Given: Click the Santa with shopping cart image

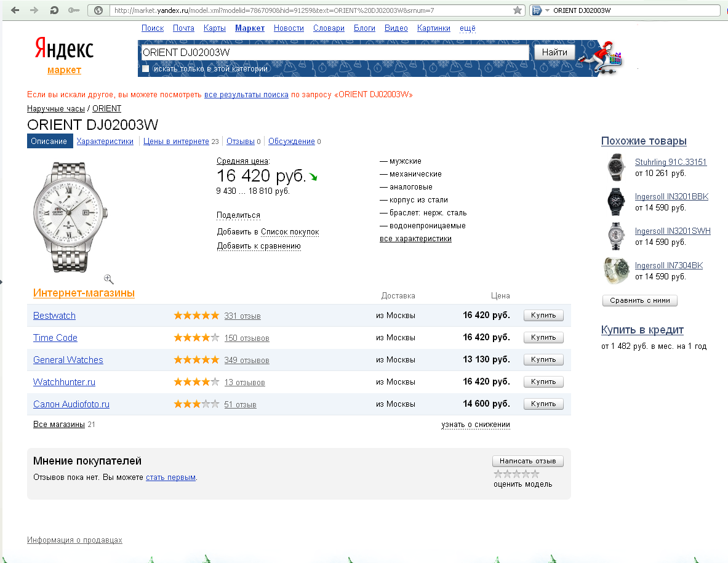Looking at the screenshot, I should [601, 58].
